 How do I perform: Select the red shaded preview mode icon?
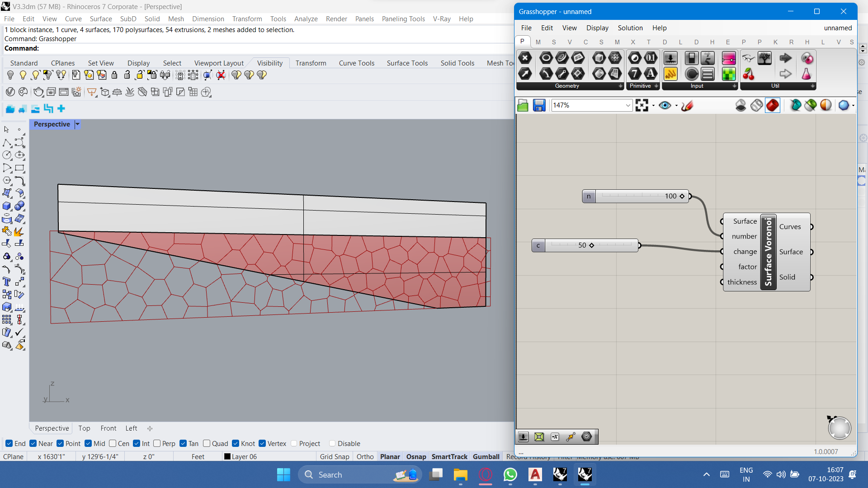tap(772, 105)
